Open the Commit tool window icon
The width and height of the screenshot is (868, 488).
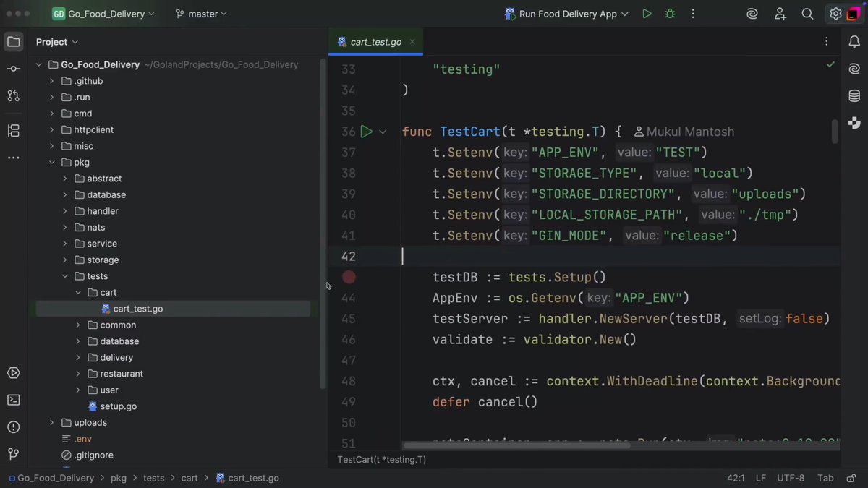pos(14,69)
